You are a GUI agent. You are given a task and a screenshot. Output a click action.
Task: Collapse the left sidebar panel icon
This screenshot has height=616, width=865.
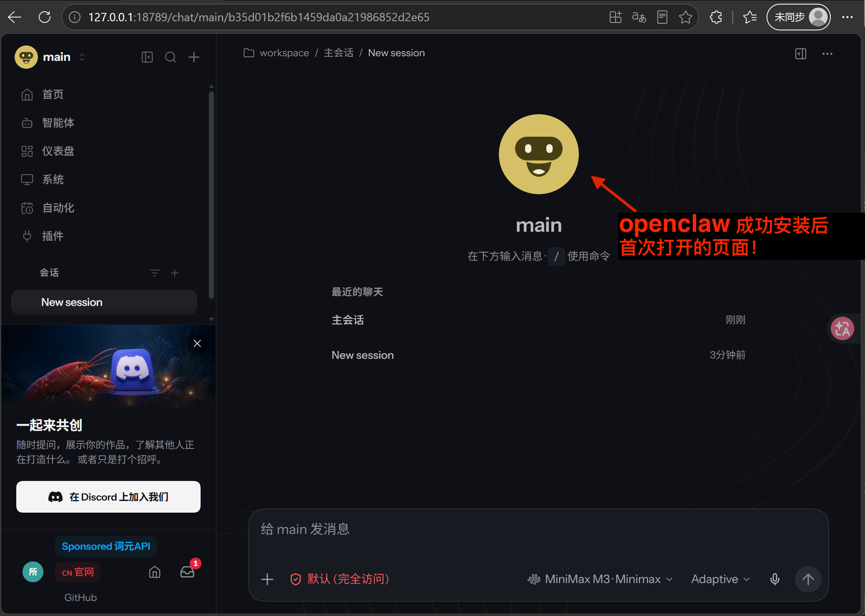147,57
